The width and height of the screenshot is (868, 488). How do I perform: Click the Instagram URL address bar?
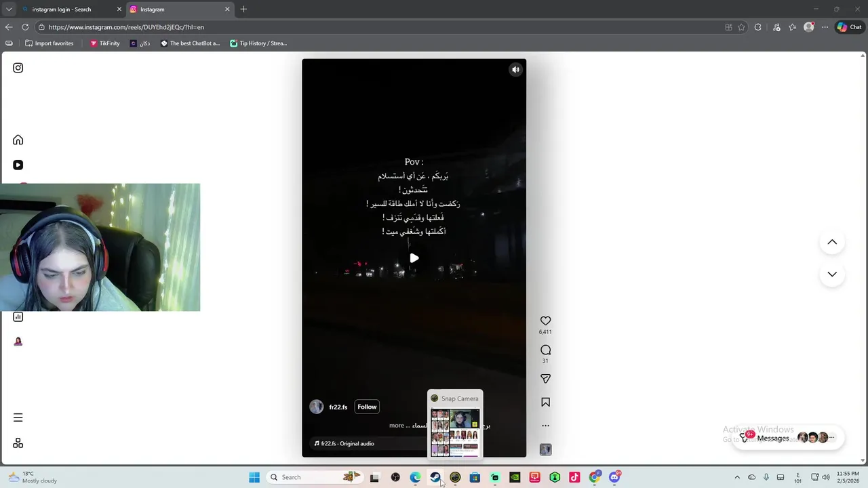tap(380, 27)
